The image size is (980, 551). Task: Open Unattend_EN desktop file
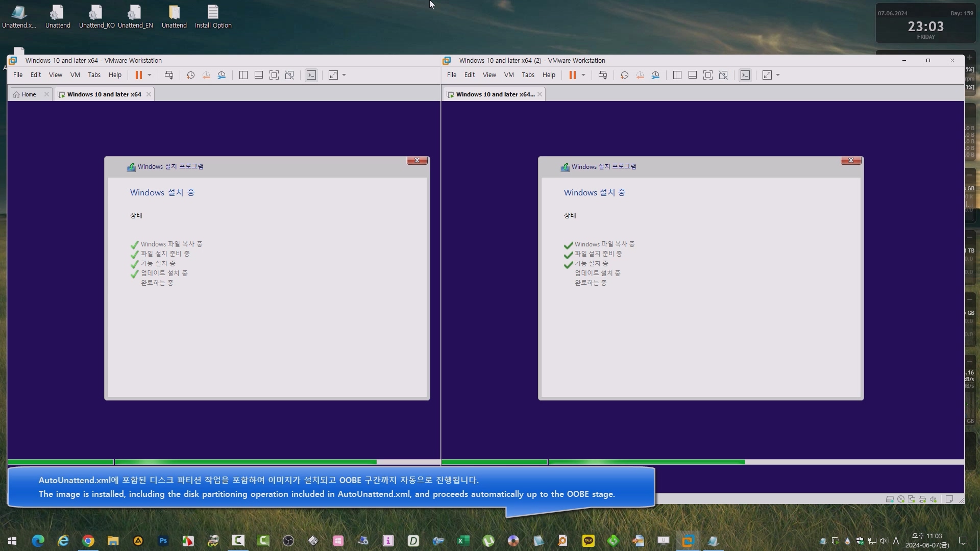coord(135,16)
